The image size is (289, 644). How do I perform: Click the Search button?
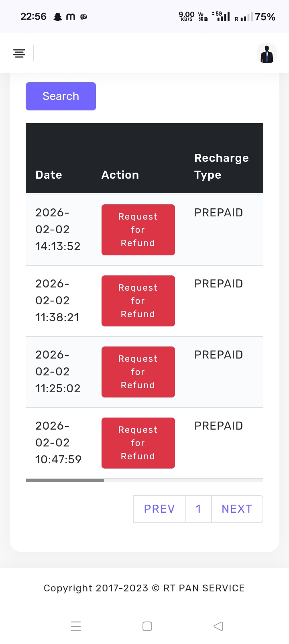61,96
